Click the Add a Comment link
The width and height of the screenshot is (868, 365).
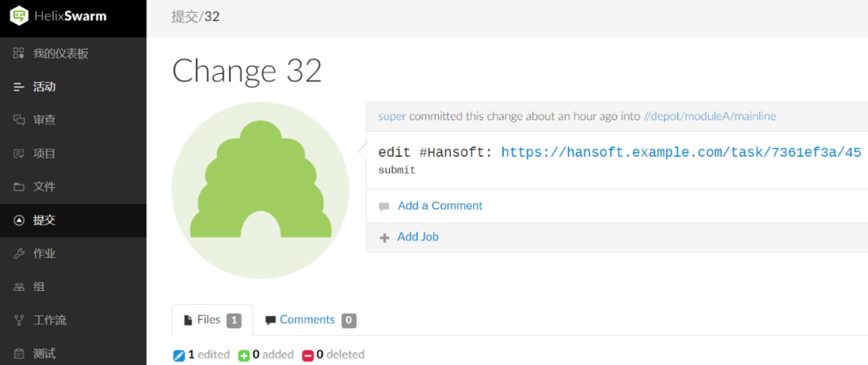tap(440, 206)
